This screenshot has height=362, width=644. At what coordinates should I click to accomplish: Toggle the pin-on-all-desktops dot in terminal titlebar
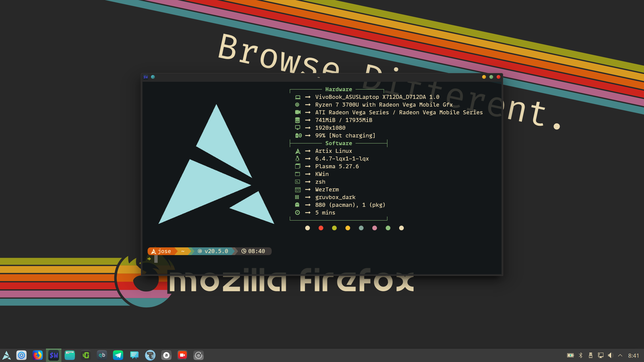[x=153, y=77]
